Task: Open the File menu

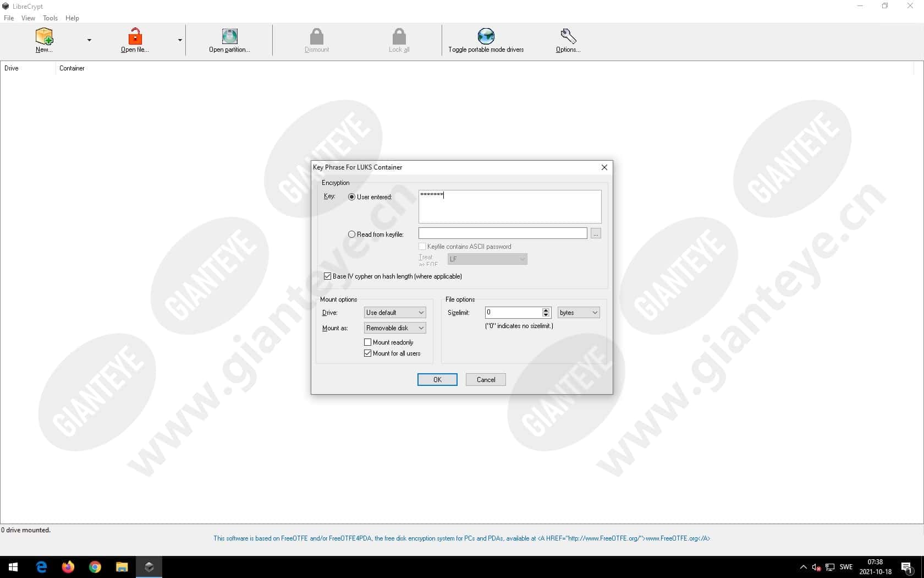Action: (9, 18)
